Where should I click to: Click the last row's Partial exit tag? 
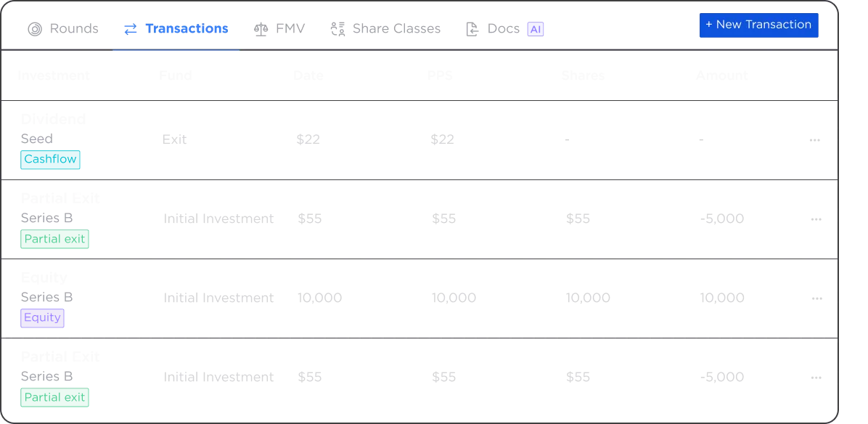(x=55, y=397)
